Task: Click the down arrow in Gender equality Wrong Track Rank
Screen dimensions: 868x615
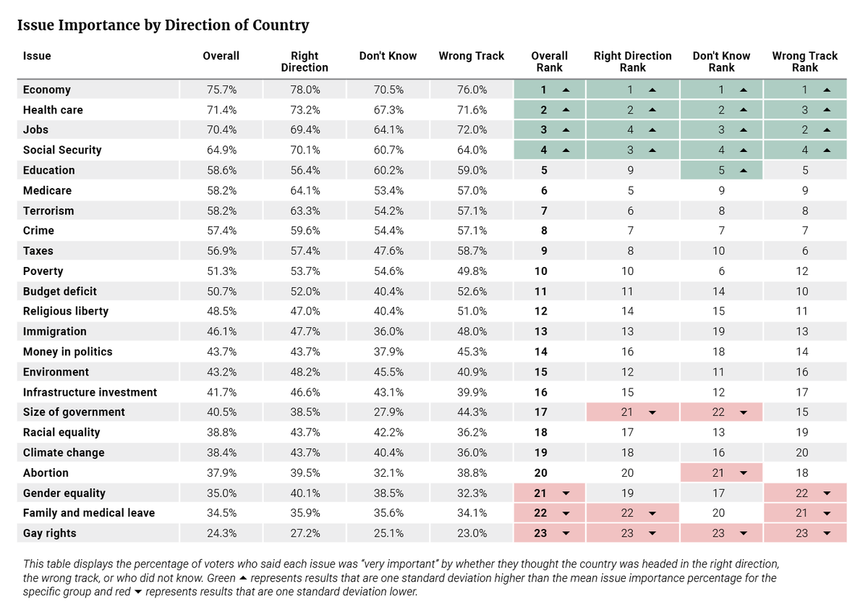Action: pos(826,493)
